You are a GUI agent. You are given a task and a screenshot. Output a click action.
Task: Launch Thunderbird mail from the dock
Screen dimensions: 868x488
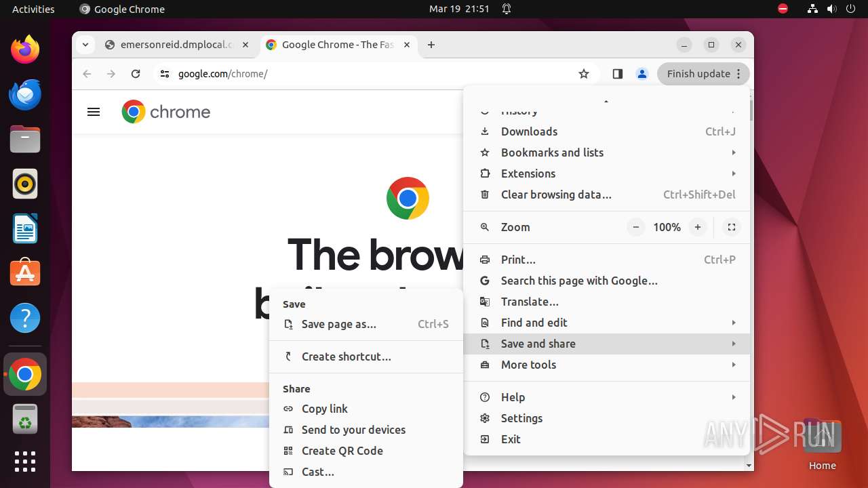pos(25,94)
